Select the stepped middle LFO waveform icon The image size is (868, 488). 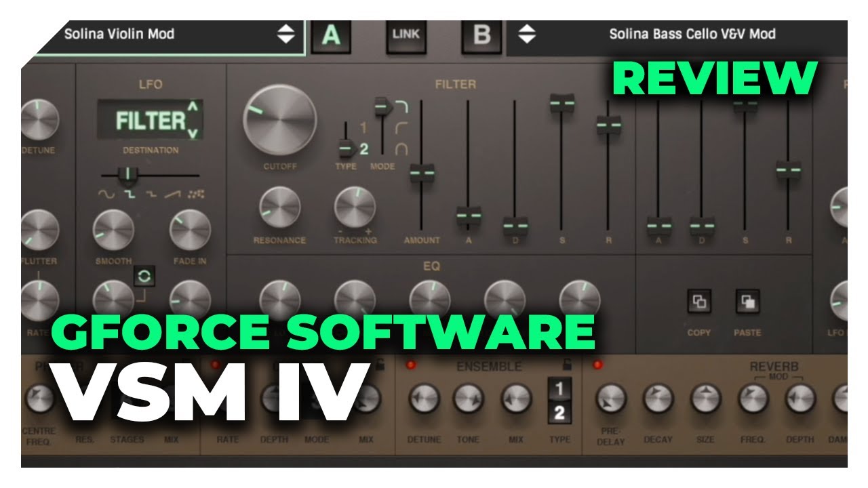(151, 194)
